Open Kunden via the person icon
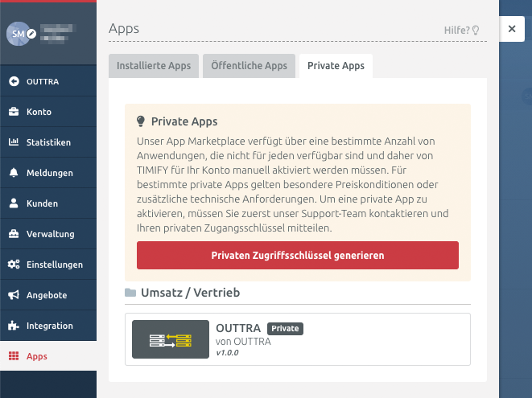Viewport: 532px width, 398px height. click(x=14, y=203)
